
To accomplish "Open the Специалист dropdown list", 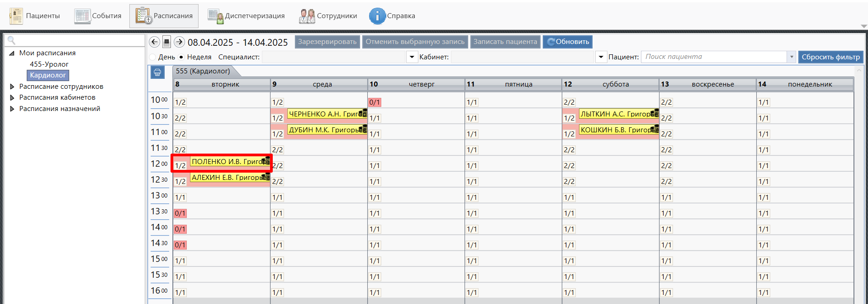I will point(412,57).
